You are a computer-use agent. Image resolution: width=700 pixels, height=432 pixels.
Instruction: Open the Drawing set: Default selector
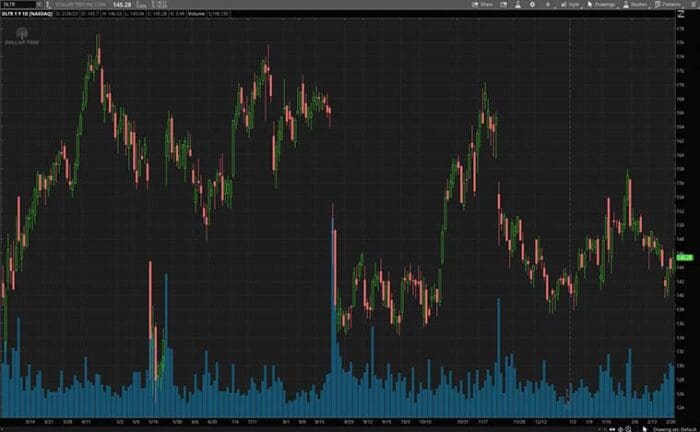(675, 429)
